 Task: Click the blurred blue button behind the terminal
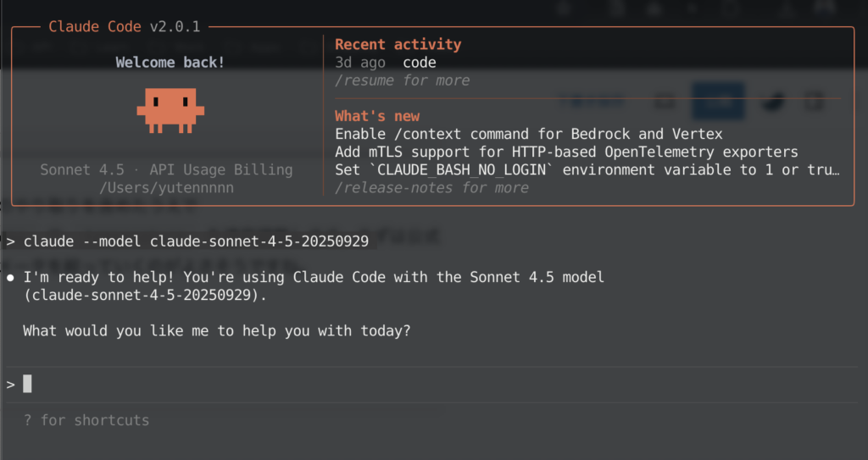coord(718,101)
